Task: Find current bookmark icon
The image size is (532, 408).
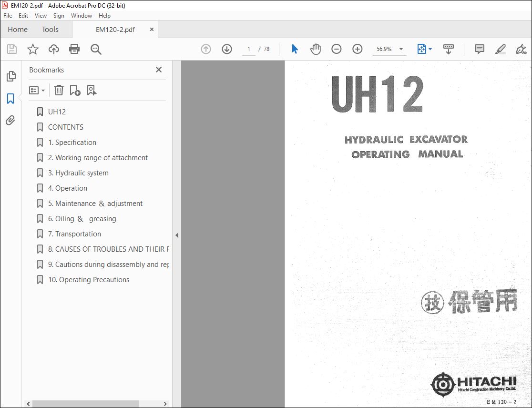Action: point(92,90)
